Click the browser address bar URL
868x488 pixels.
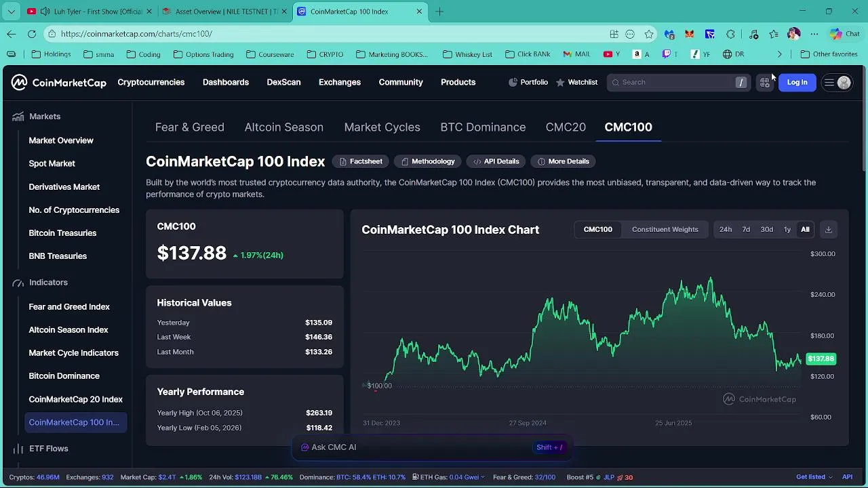136,34
